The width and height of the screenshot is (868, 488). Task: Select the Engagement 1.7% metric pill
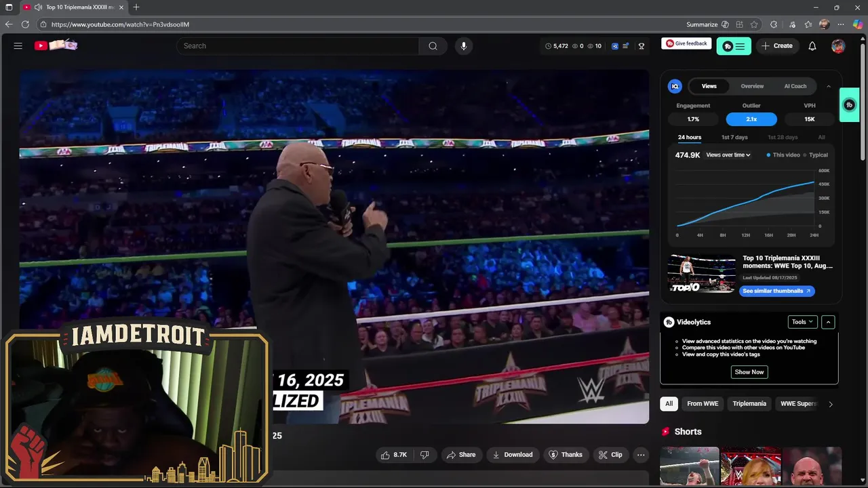tap(693, 119)
